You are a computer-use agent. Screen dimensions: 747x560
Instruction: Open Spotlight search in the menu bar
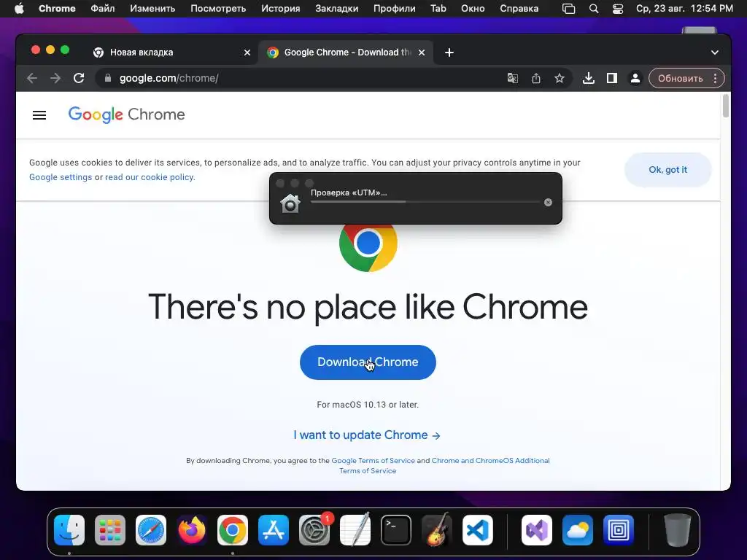coord(594,9)
